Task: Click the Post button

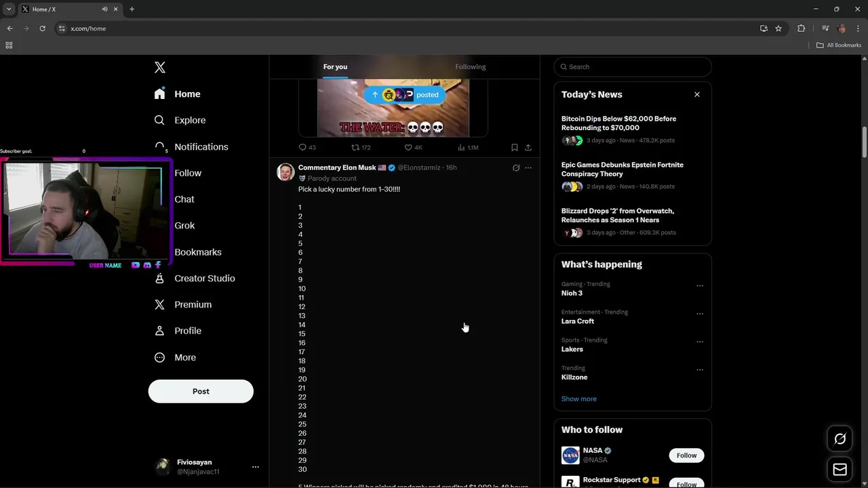Action: 201,391
